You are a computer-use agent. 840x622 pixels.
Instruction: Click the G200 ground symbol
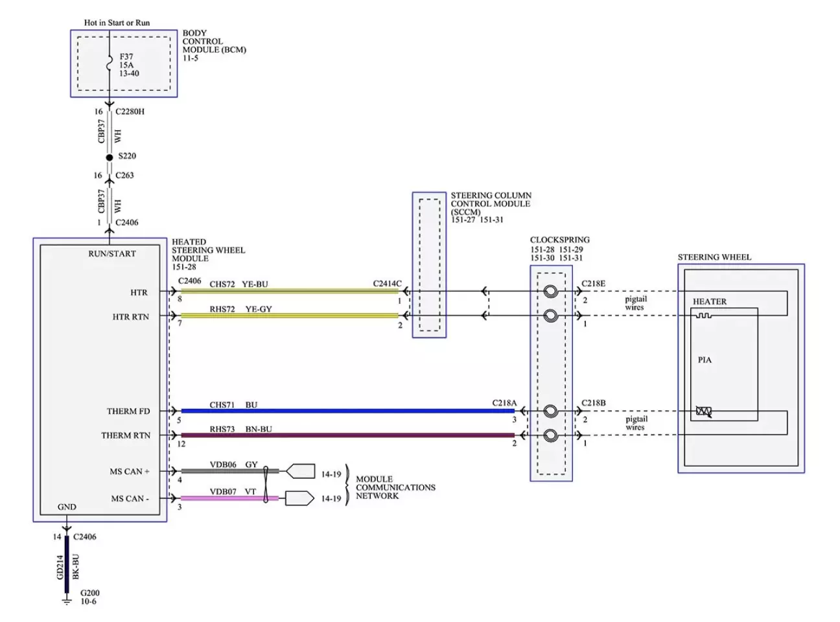67,602
